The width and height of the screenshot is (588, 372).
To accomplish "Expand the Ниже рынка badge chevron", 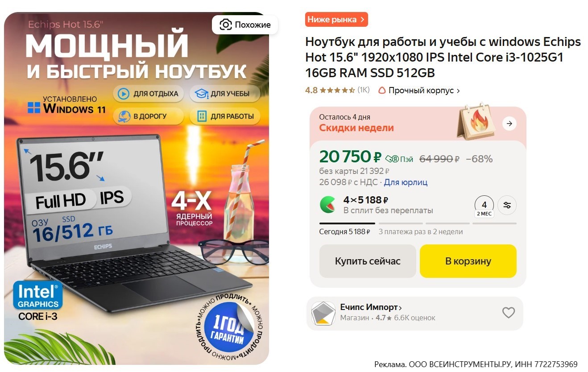I will pyautogui.click(x=362, y=20).
